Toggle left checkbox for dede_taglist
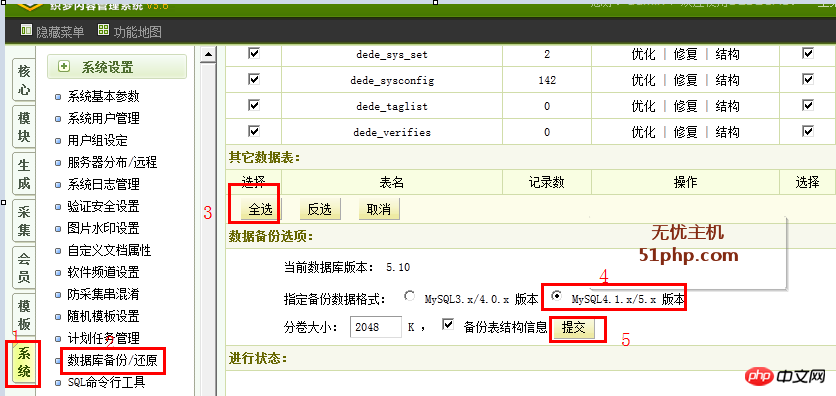Viewport: 836px width, 396px height. tap(254, 105)
